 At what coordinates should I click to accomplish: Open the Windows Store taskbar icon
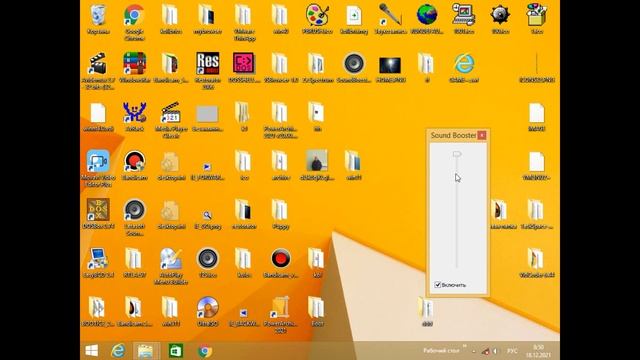click(x=176, y=351)
